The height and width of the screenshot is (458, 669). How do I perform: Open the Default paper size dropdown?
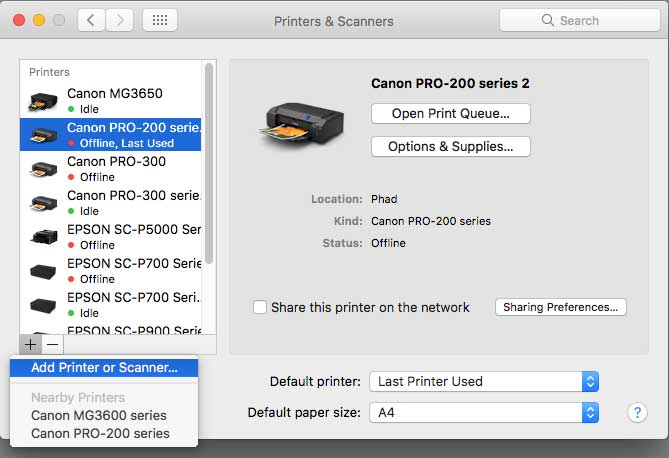484,412
